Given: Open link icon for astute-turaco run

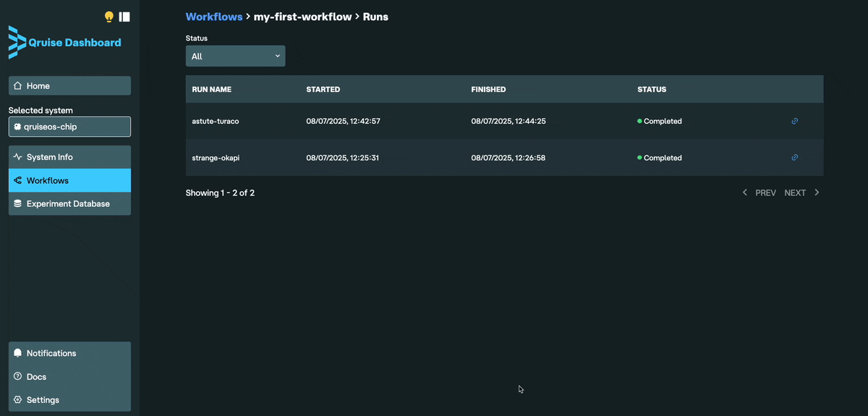Looking at the screenshot, I should click(x=794, y=122).
